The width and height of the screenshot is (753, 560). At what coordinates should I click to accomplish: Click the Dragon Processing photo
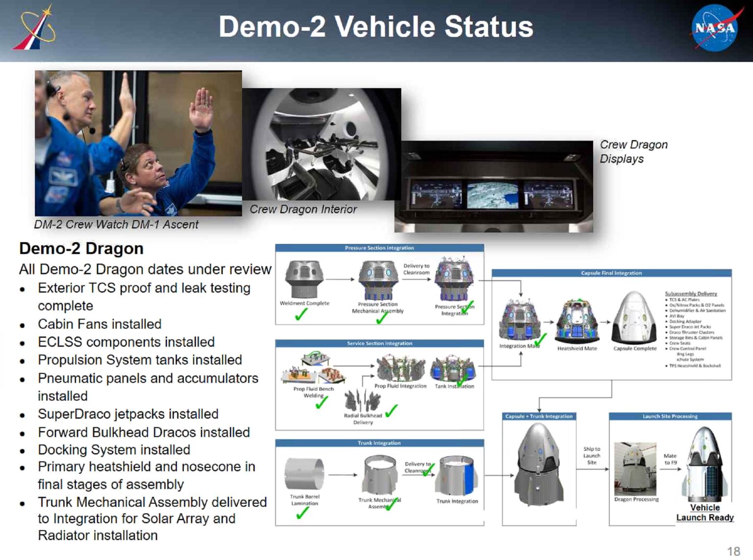pos(635,469)
